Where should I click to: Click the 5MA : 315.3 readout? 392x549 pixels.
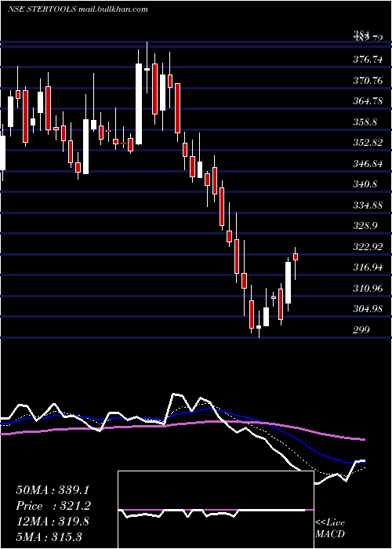coord(49,536)
